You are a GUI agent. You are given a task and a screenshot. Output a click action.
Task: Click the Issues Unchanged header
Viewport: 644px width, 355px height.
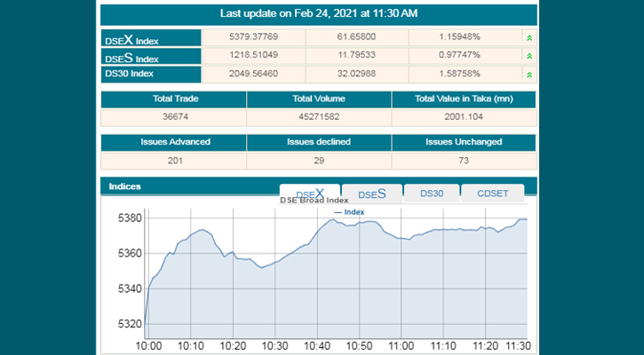pos(464,142)
